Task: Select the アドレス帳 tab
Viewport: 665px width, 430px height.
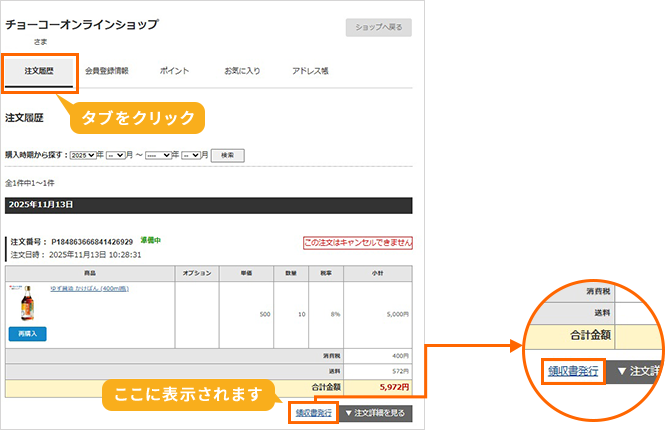Action: [x=311, y=72]
